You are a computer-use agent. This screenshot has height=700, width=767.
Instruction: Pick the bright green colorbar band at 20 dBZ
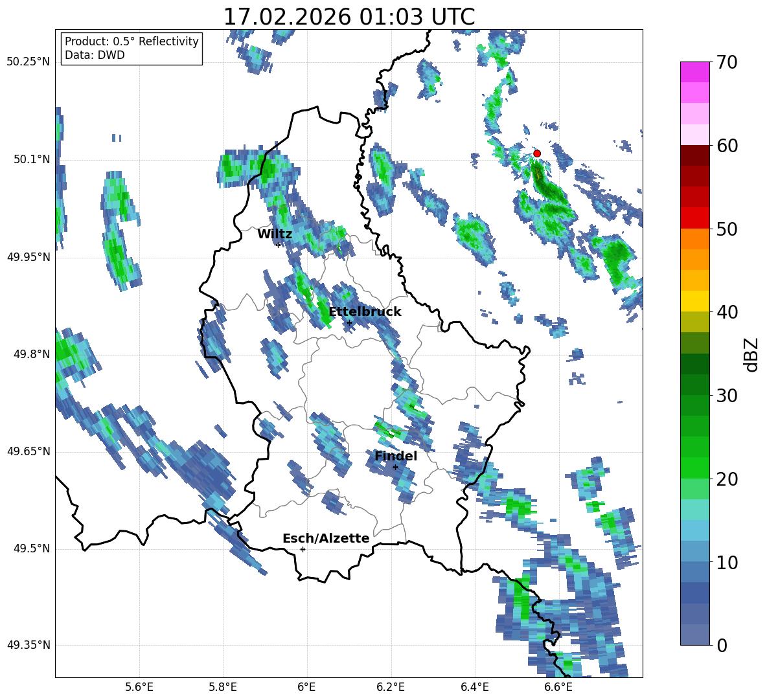coord(694,468)
